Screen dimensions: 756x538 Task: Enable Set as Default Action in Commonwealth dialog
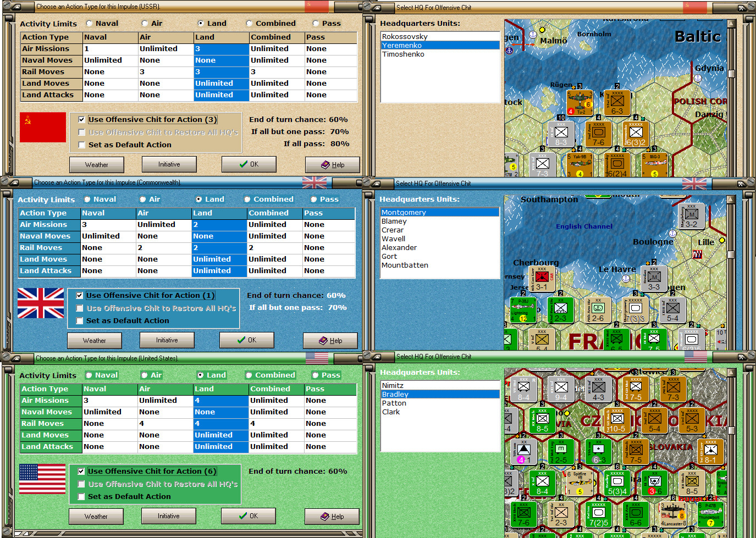click(80, 321)
